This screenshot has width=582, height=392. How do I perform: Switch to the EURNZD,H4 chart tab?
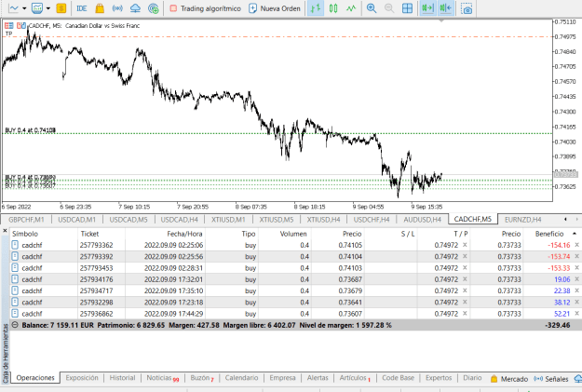(x=523, y=220)
